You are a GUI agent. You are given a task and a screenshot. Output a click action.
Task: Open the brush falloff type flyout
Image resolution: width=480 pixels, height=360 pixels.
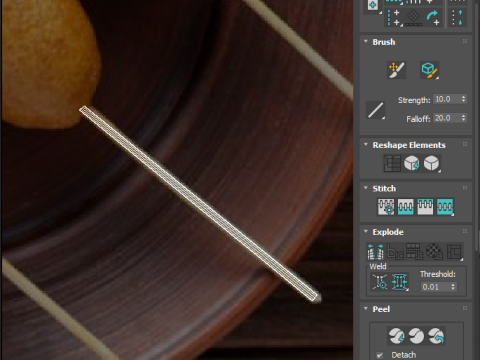coord(376,110)
